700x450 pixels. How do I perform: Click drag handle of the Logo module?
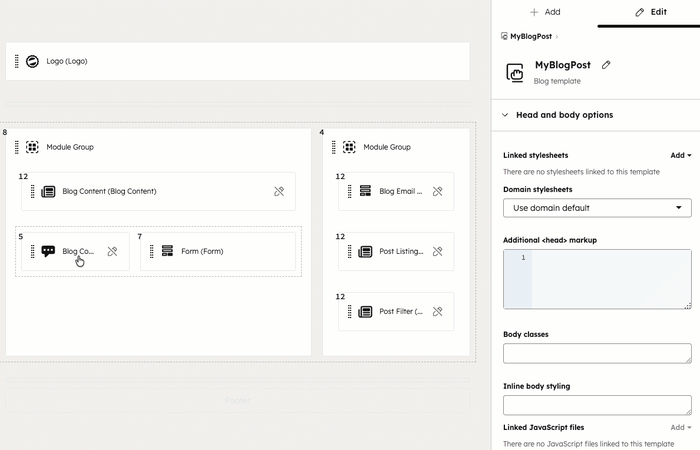[x=17, y=61]
